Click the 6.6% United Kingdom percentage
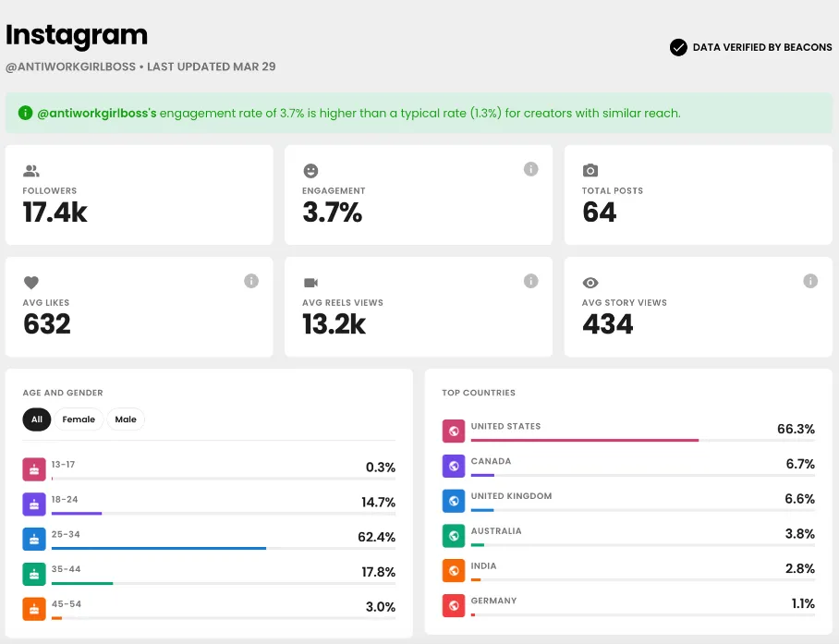The width and height of the screenshot is (839, 644). [x=799, y=499]
